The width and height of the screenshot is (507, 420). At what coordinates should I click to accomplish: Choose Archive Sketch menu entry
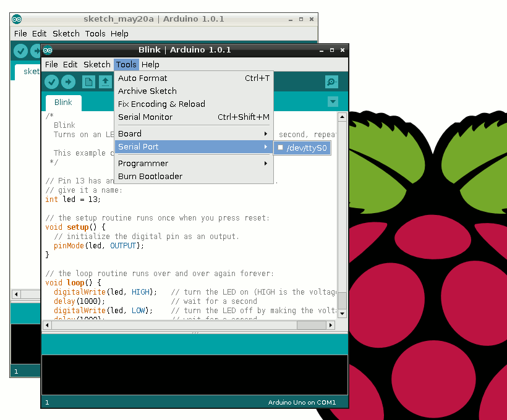(x=194, y=91)
